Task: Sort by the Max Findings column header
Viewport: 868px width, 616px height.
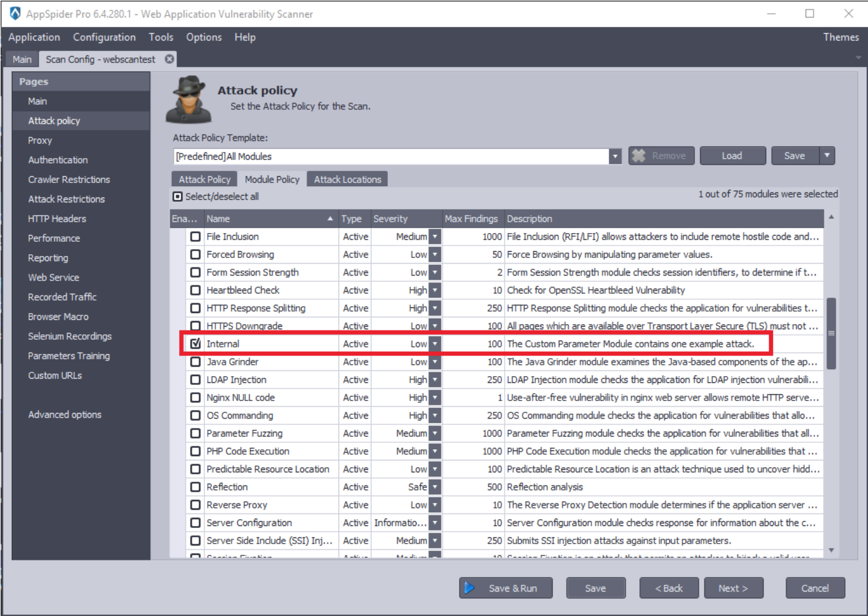Action: tap(473, 219)
